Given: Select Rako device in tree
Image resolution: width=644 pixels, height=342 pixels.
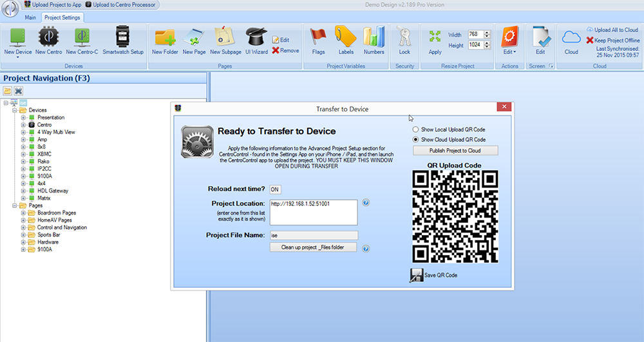Looking at the screenshot, I should 43,162.
